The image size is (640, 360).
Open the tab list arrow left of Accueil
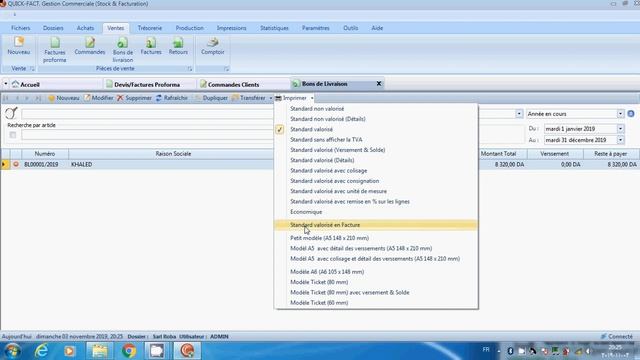[6, 84]
